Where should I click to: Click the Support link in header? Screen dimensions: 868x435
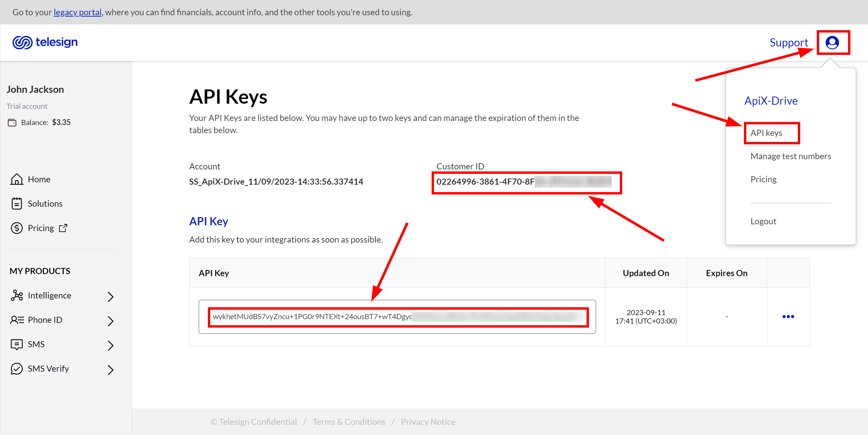point(788,42)
